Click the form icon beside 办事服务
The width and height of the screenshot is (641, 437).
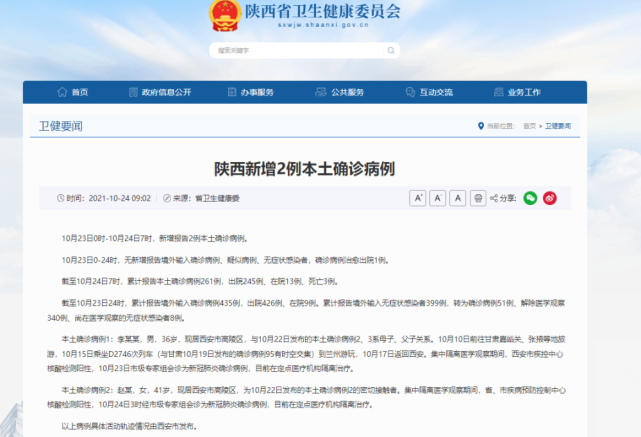pyautogui.click(x=232, y=92)
